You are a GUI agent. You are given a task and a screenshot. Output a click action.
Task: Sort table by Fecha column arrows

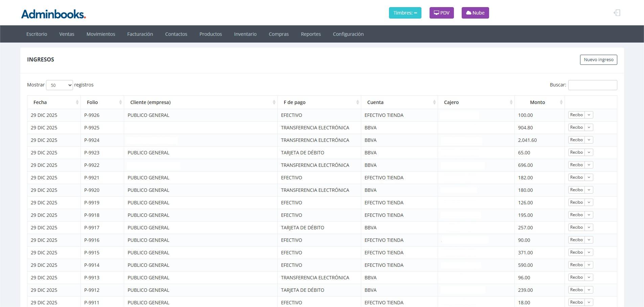77,102
